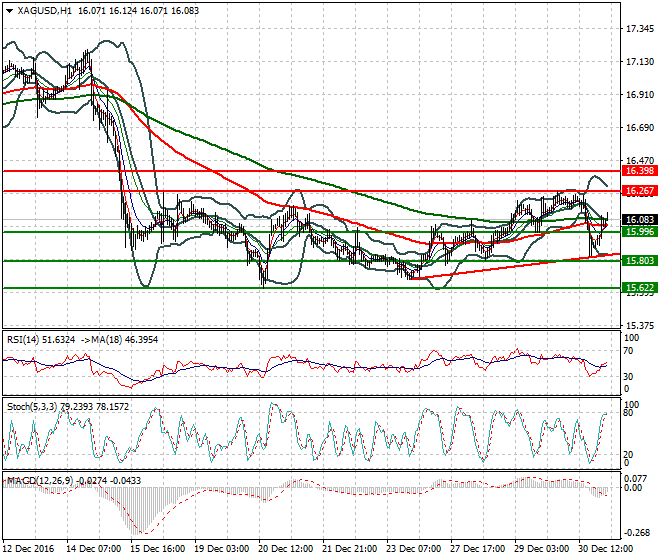Click the triangle arrow before XAGUSD,H1
The width and height of the screenshot is (660, 560).
tap(9, 11)
